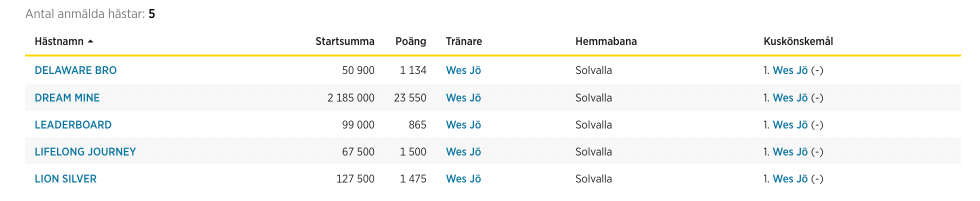The width and height of the screenshot is (980, 201).
Task: Open trainer Wes Jö in Lion Silver row
Action: coord(463,179)
